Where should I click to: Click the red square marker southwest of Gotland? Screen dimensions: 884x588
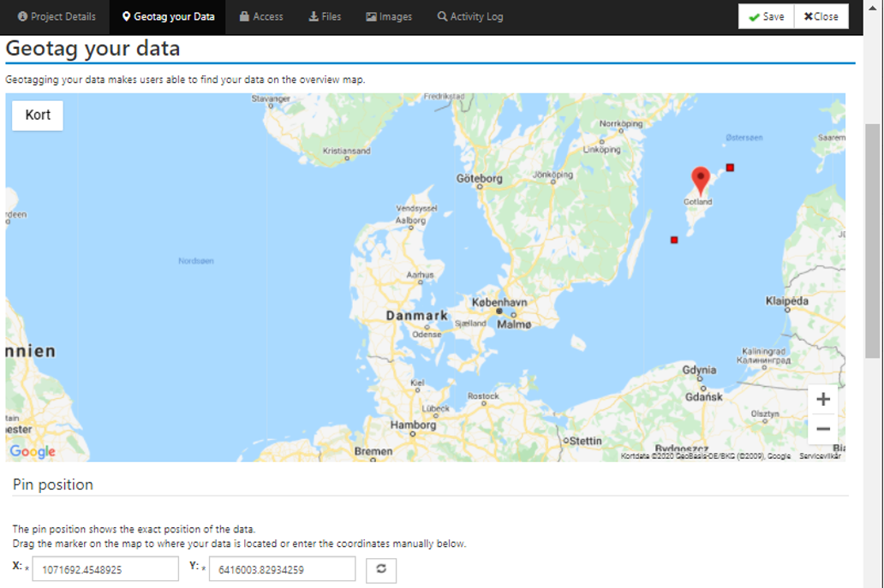pos(674,240)
